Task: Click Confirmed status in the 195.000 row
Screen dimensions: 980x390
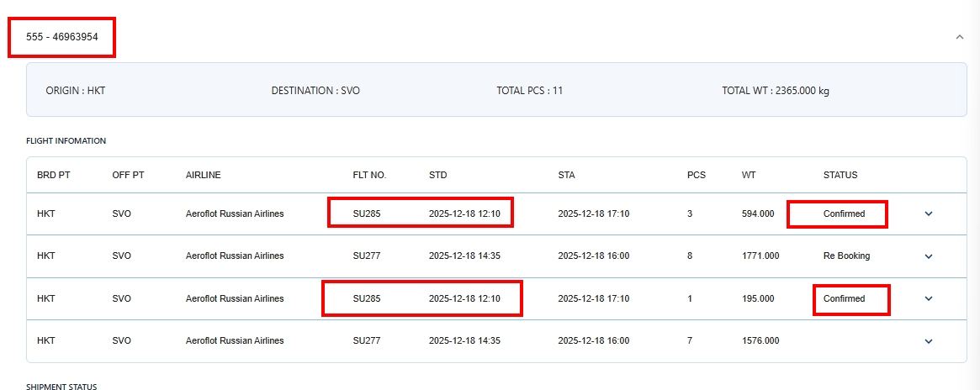Action: point(844,299)
